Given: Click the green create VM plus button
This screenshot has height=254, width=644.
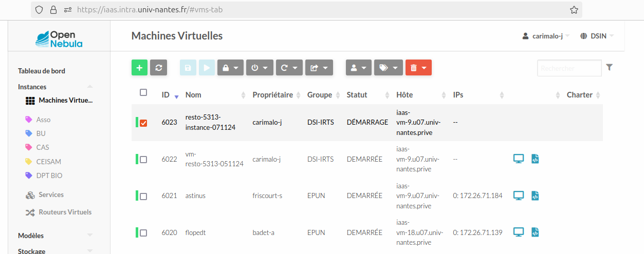Looking at the screenshot, I should point(139,67).
